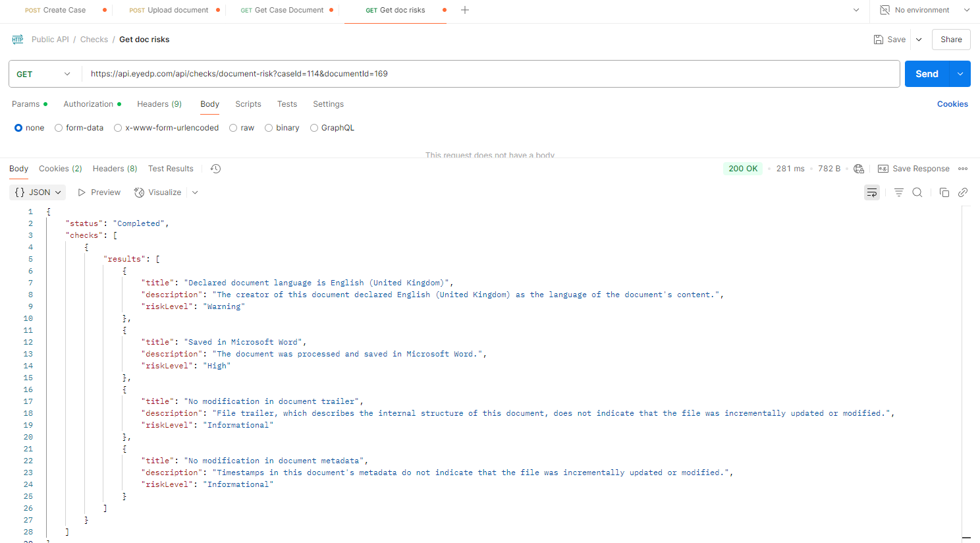Save response as an example via e.g. icon

pos(883,168)
